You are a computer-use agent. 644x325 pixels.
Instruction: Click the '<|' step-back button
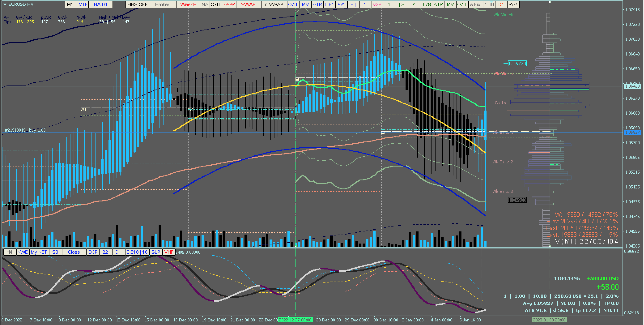(x=353, y=4)
